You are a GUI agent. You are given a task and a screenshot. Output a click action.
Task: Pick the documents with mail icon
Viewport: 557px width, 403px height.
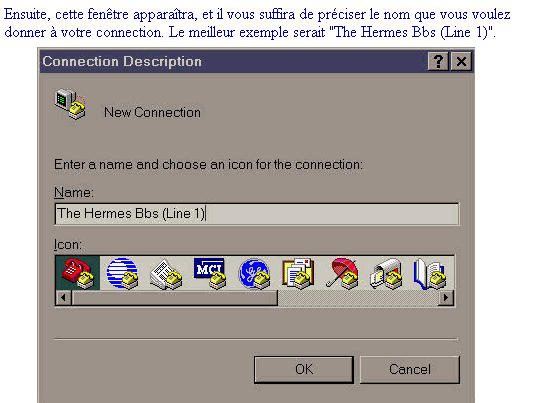point(298,273)
